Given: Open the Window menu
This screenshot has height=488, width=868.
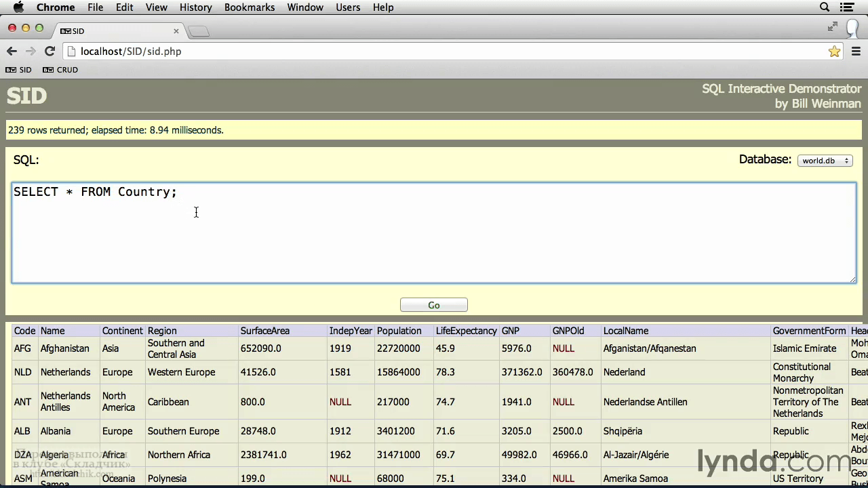Looking at the screenshot, I should pos(305,7).
